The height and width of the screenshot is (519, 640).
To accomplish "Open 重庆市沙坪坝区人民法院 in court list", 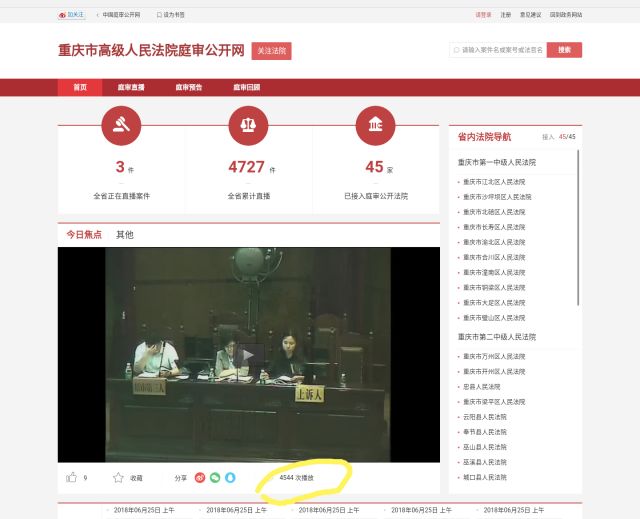I will click(497, 197).
